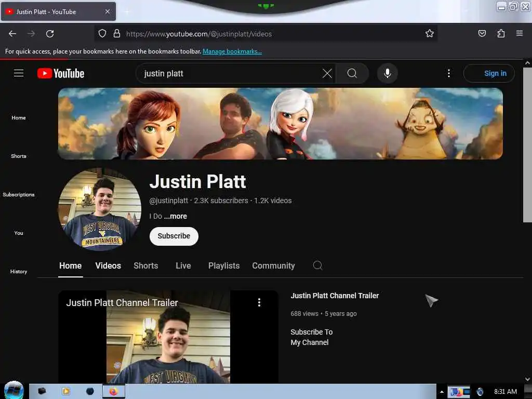This screenshot has width=532, height=399.
Task: Start voice search with microphone
Action: point(387,73)
